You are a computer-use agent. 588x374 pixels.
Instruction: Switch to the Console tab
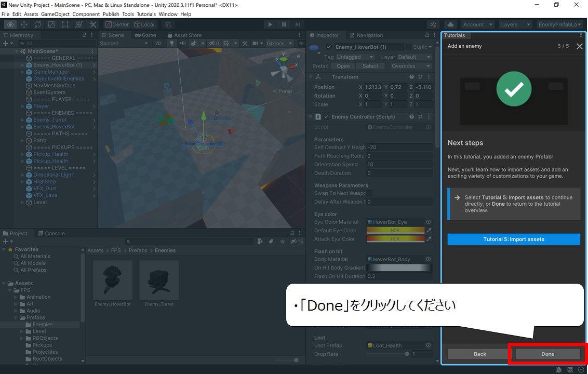(x=51, y=233)
